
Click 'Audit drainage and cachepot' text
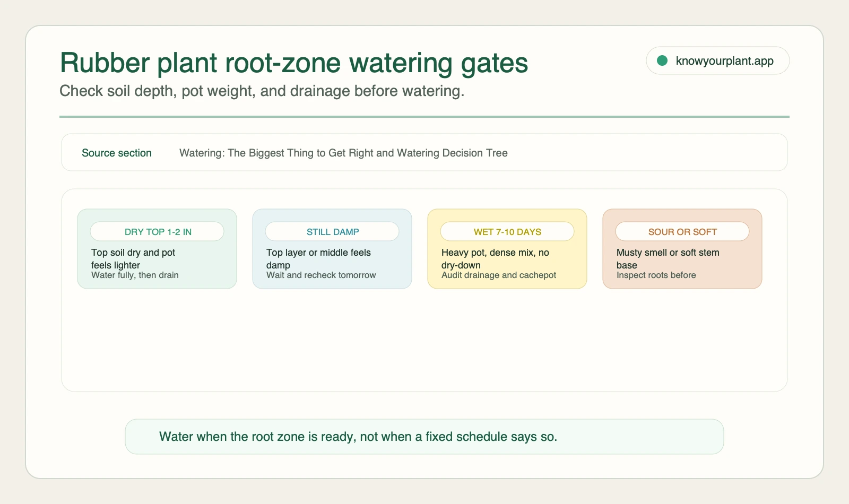(x=499, y=275)
